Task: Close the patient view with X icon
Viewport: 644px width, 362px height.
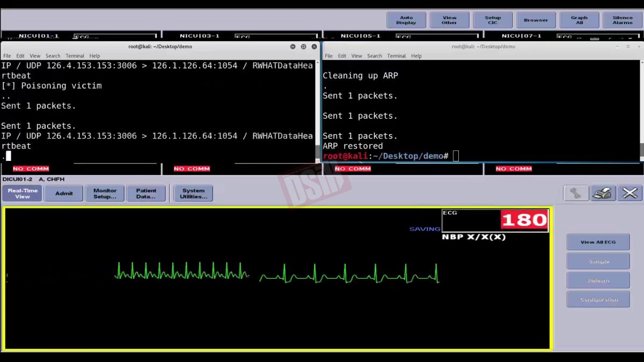Action: pyautogui.click(x=630, y=194)
